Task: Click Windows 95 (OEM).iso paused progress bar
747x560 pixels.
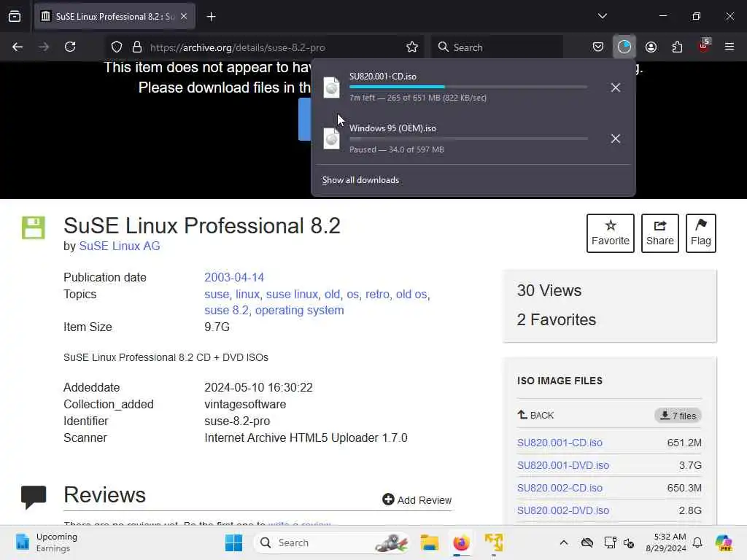Action: point(468,139)
